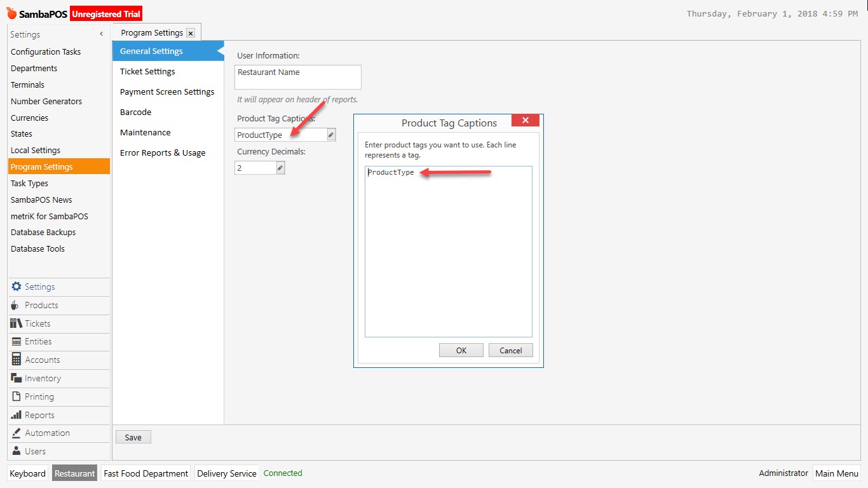This screenshot has width=868, height=488.
Task: Switch to the Fast Food Department
Action: (x=146, y=473)
